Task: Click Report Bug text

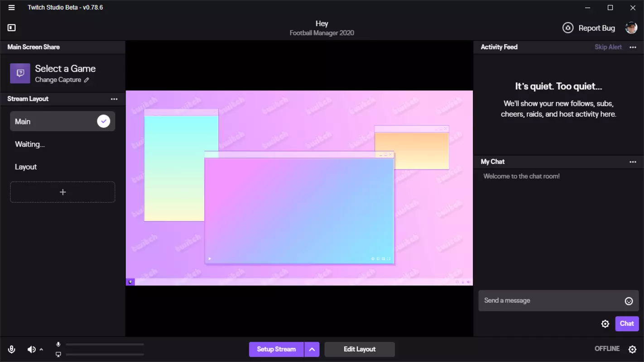Action: click(596, 28)
